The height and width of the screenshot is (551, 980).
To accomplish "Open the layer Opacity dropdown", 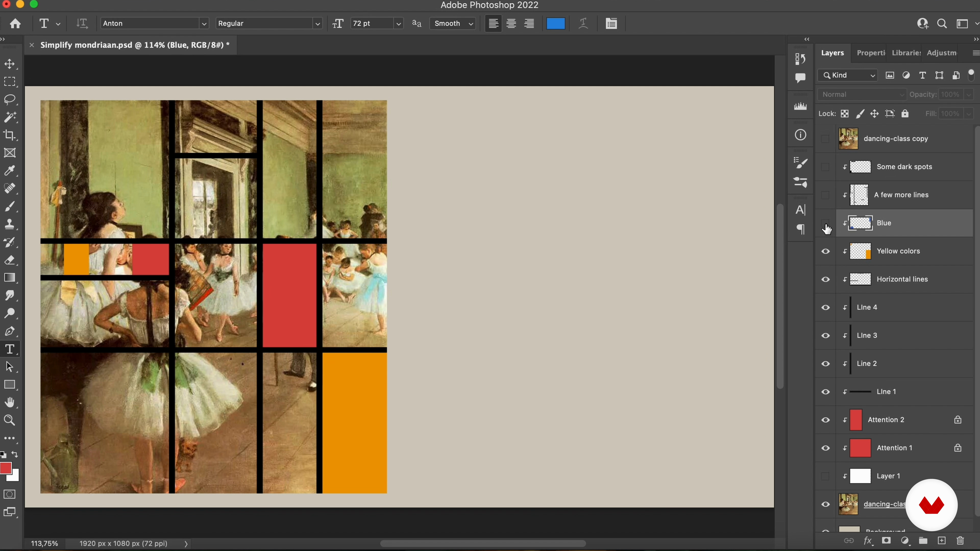I will [x=969, y=94].
